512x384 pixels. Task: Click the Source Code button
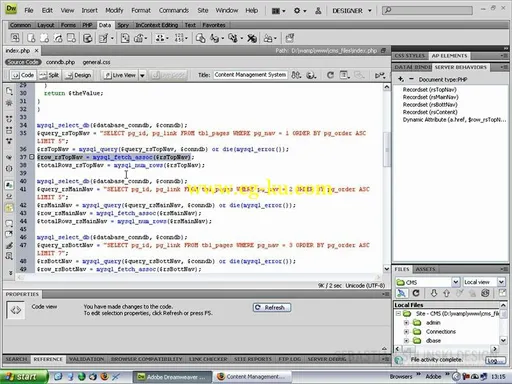point(23,62)
